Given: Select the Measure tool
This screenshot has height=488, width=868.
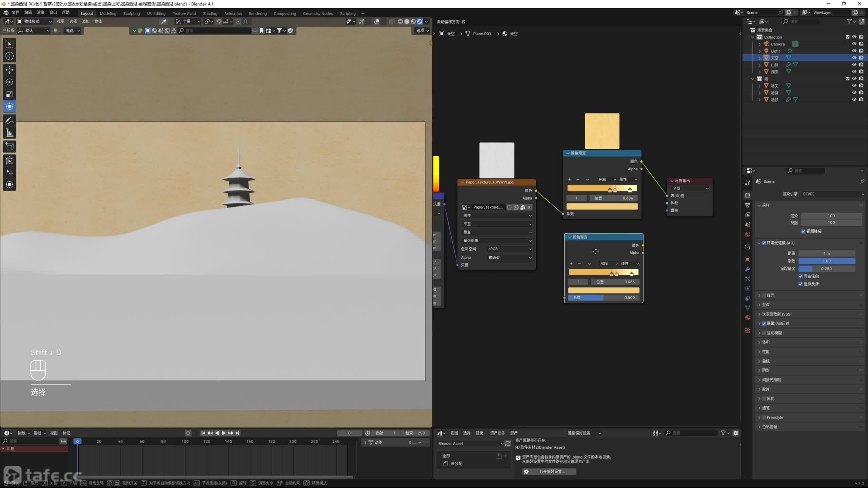Looking at the screenshot, I should click(x=9, y=133).
